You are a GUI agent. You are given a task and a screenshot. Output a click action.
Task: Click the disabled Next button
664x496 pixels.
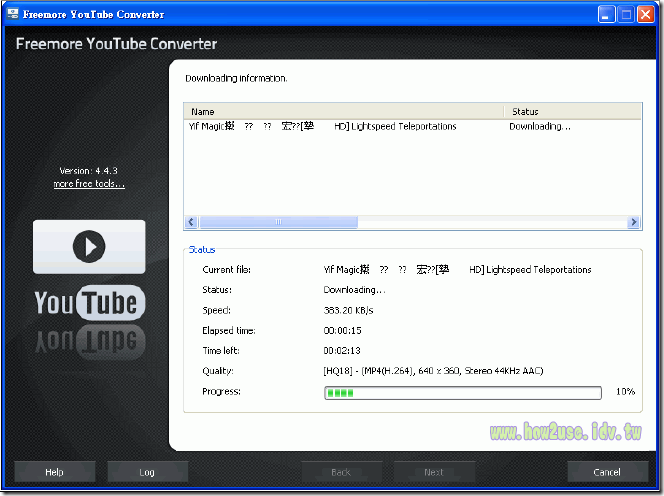(434, 472)
